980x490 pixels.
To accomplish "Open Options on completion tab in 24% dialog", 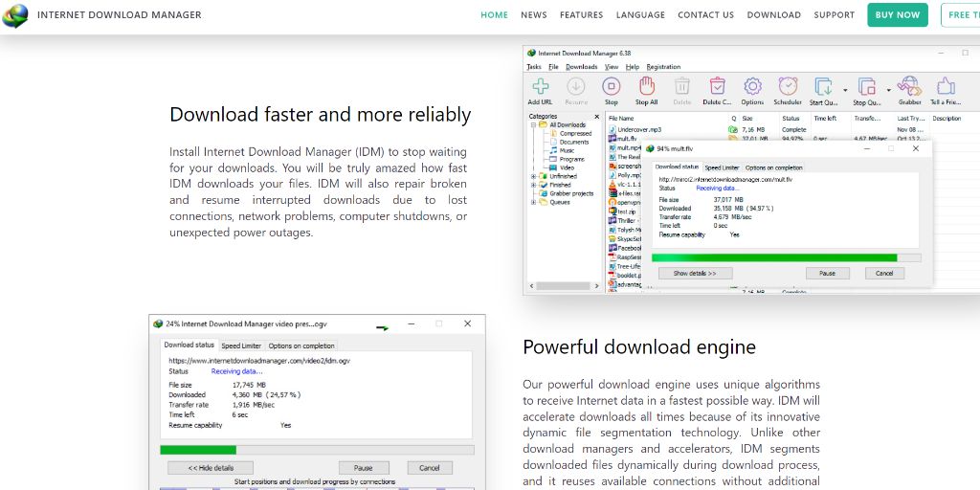I will (x=301, y=345).
